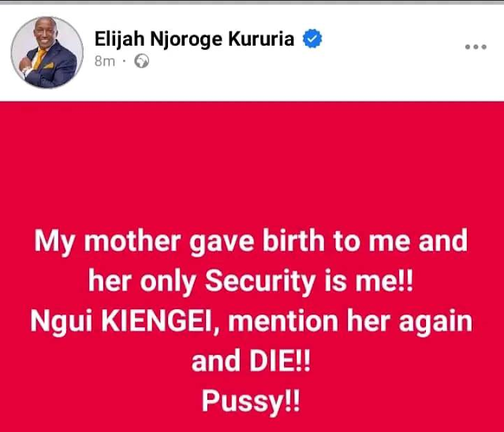
Task: Click the globe public audience icon
Action: [x=141, y=61]
